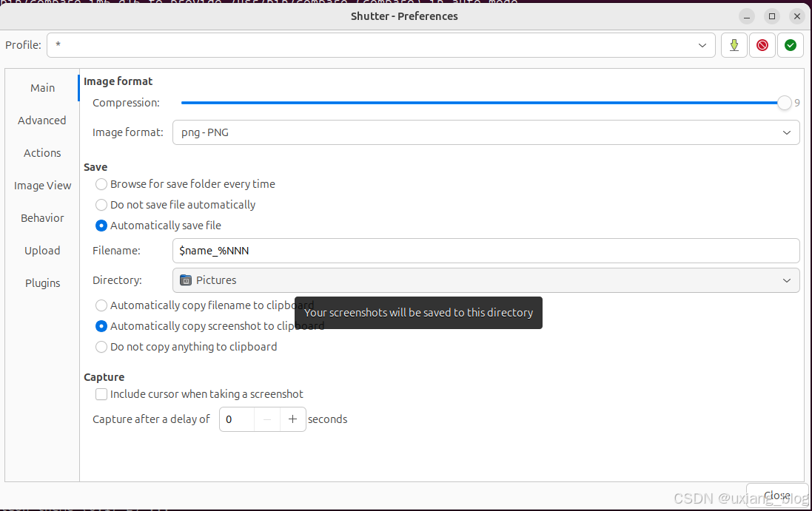Image resolution: width=812 pixels, height=511 pixels.
Task: Click the save profile download icon
Action: coord(734,45)
